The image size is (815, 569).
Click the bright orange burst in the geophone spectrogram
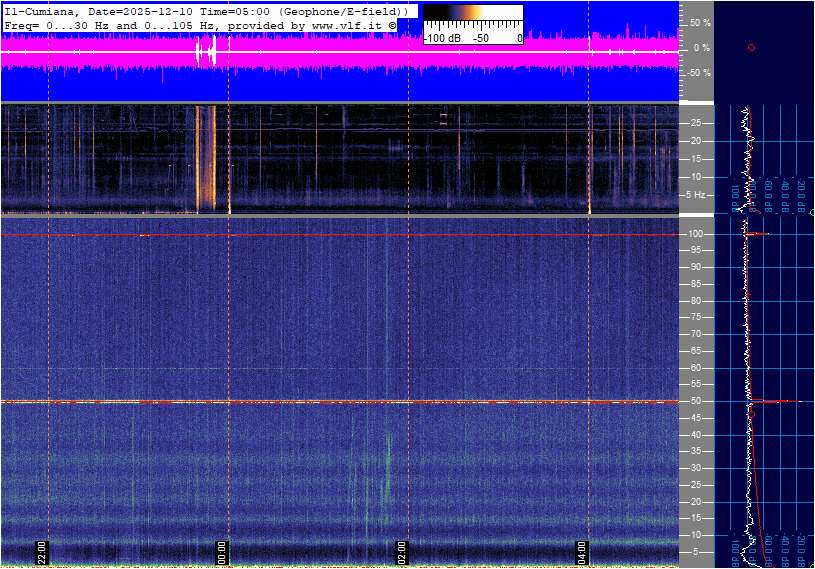205,160
